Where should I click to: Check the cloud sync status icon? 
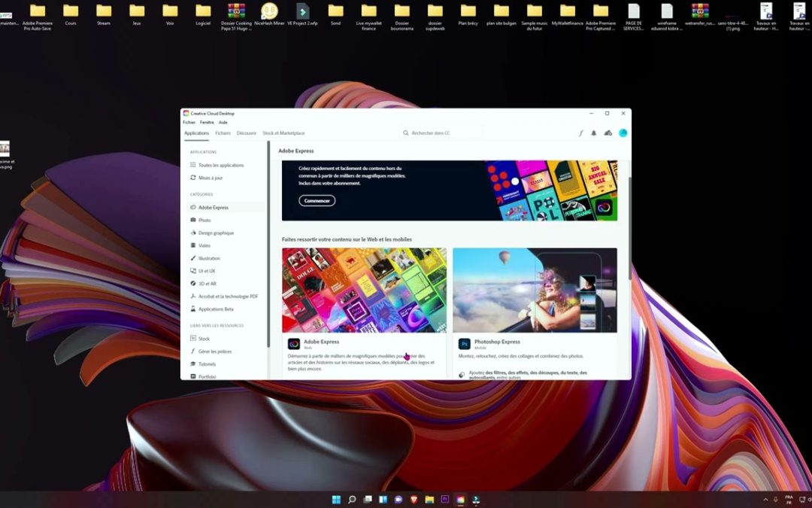click(x=608, y=133)
